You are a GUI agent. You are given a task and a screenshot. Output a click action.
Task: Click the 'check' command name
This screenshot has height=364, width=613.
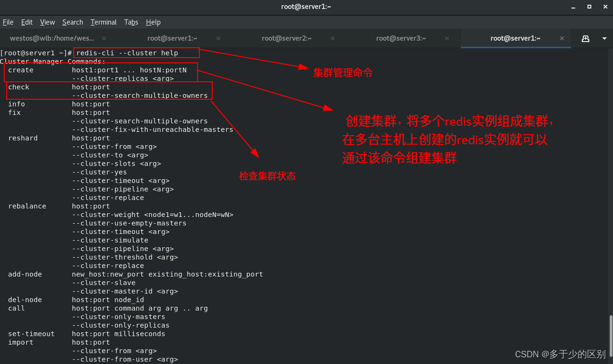[19, 87]
